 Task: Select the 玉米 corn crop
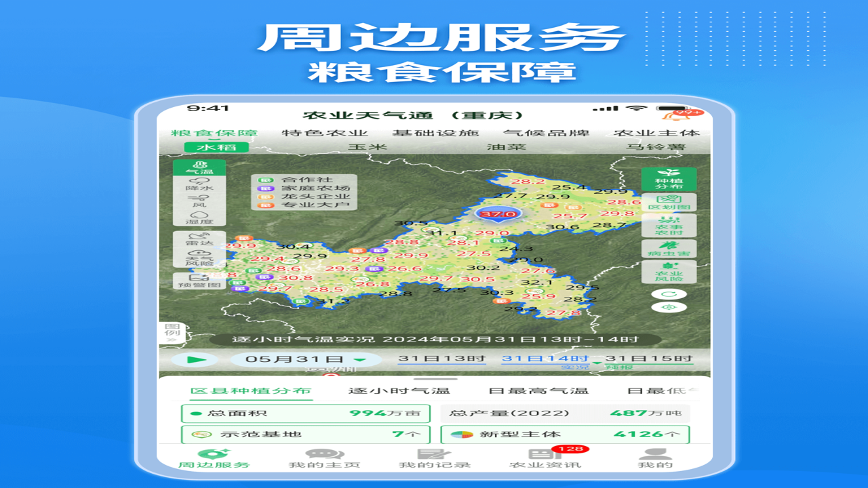[x=367, y=147]
